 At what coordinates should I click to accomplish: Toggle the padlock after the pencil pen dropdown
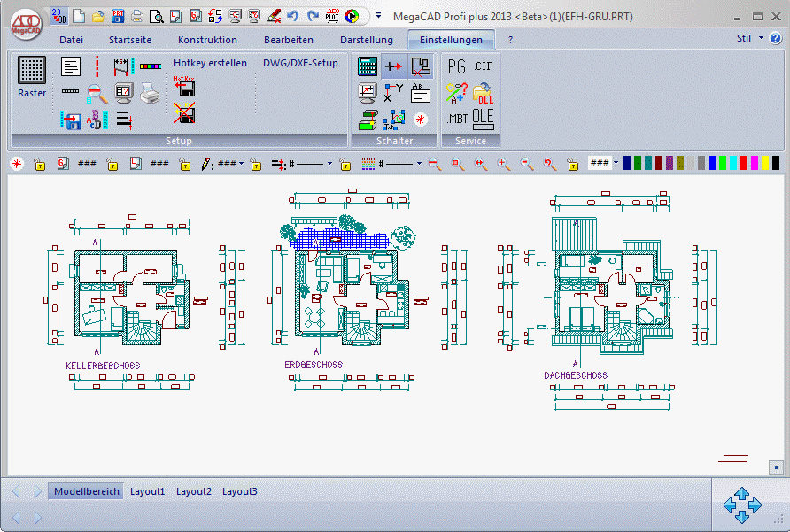(x=256, y=164)
